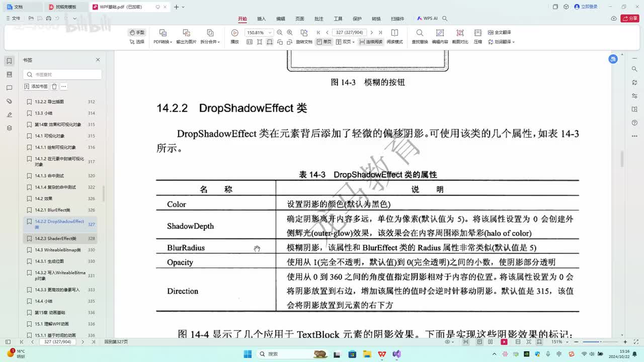This screenshot has height=362, width=644.
Task: Click the fullscreen icon in status bar
Action: [x=636, y=342]
